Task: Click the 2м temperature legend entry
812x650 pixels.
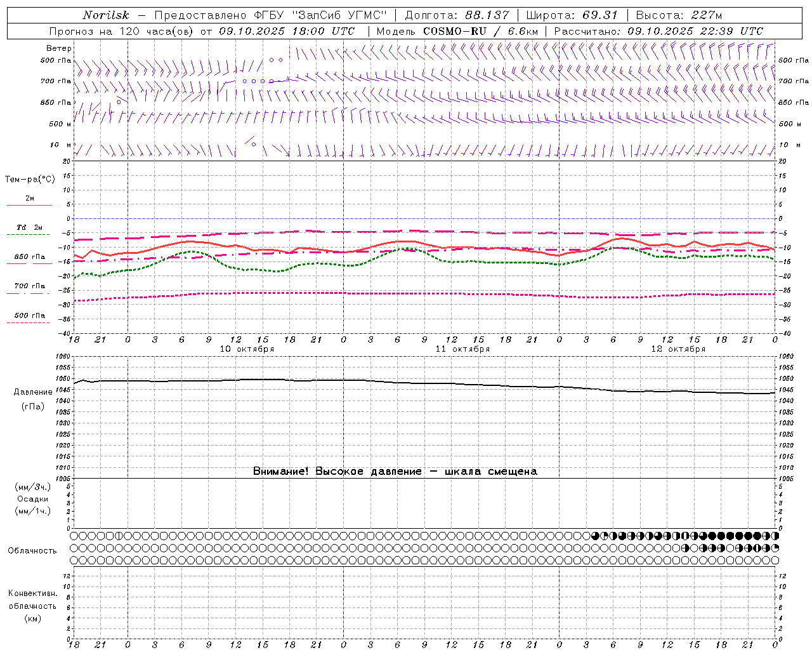Action: pyautogui.click(x=30, y=198)
